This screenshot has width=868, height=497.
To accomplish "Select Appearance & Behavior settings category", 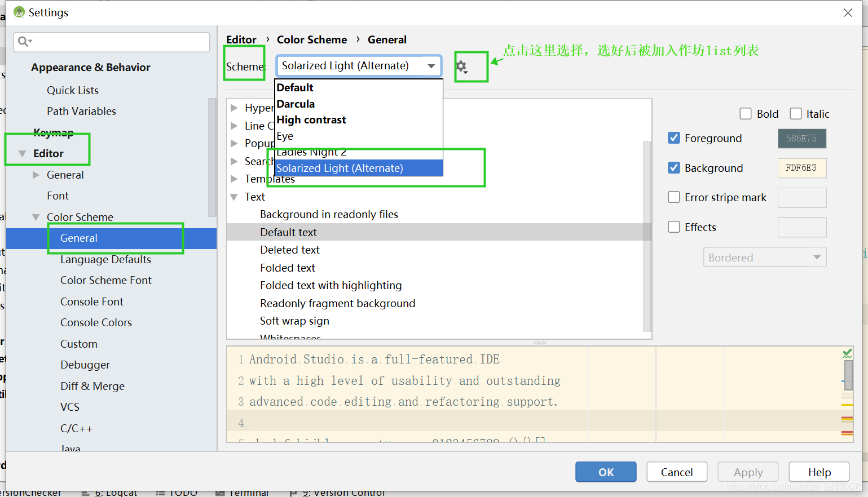I will pyautogui.click(x=90, y=67).
